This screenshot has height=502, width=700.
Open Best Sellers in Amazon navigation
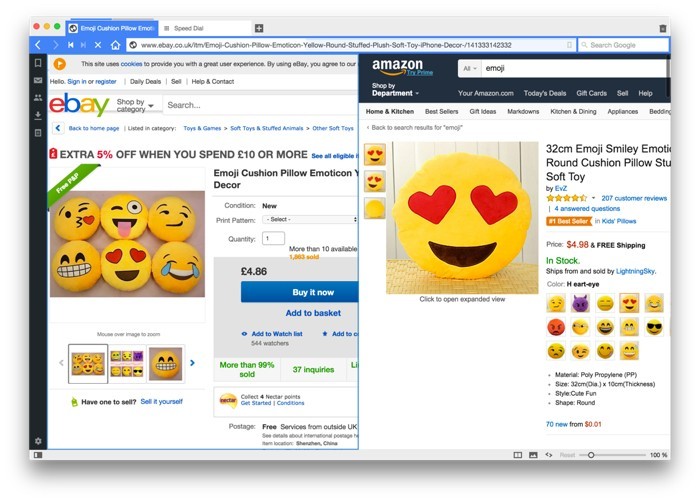click(441, 111)
